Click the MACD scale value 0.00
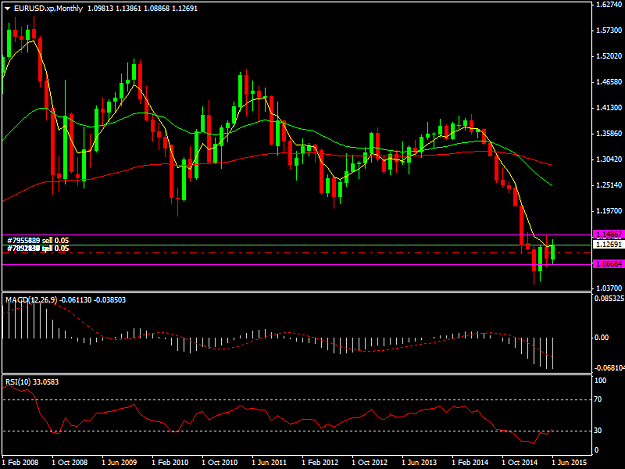 tap(601, 338)
